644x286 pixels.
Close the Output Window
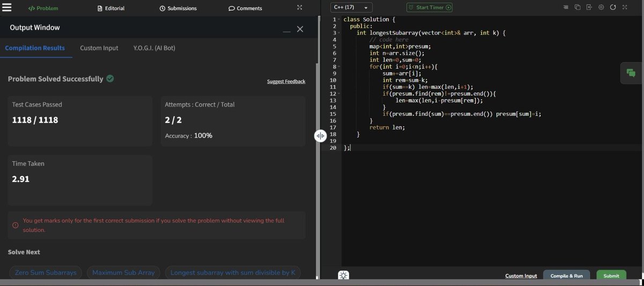coord(300,29)
